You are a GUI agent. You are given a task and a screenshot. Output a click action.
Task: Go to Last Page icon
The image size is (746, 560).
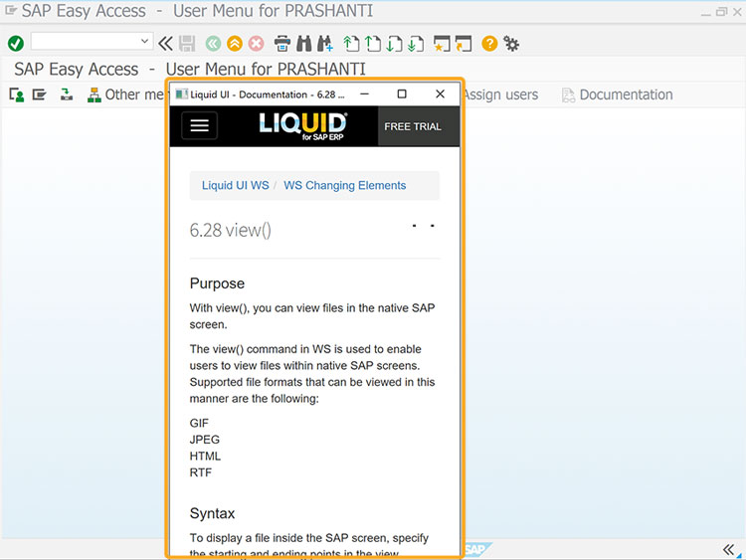tap(416, 44)
